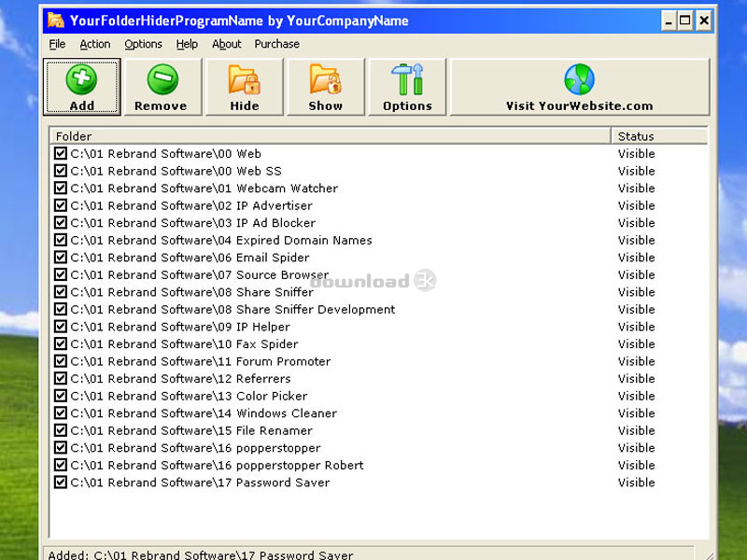Click the Purchase menu item

coord(276,44)
